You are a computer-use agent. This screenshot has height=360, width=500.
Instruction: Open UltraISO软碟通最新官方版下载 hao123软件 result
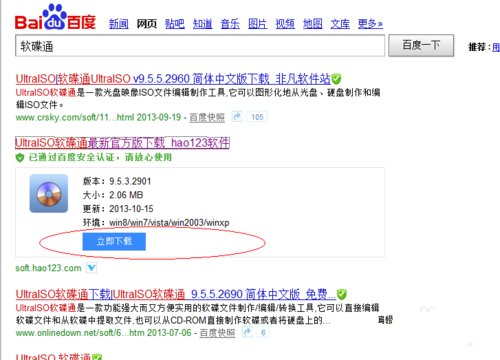click(122, 143)
